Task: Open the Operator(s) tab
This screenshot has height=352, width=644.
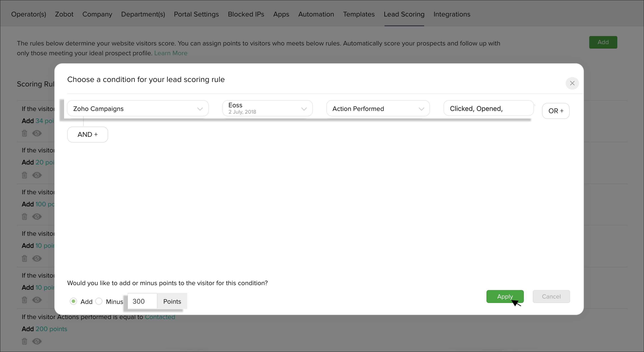Action: point(29,14)
